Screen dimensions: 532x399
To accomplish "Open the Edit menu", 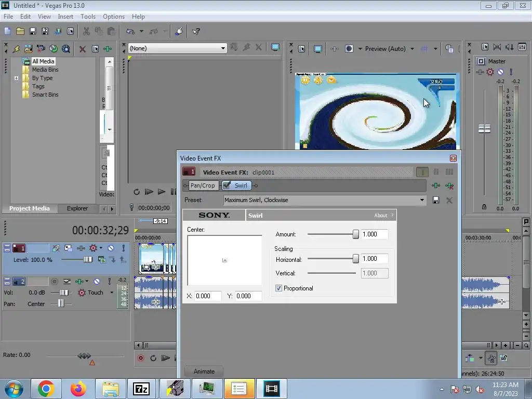I will coord(25,16).
